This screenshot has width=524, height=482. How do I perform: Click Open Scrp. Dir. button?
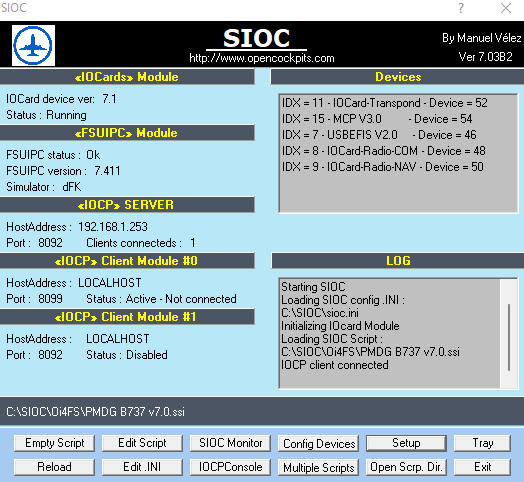point(406,467)
